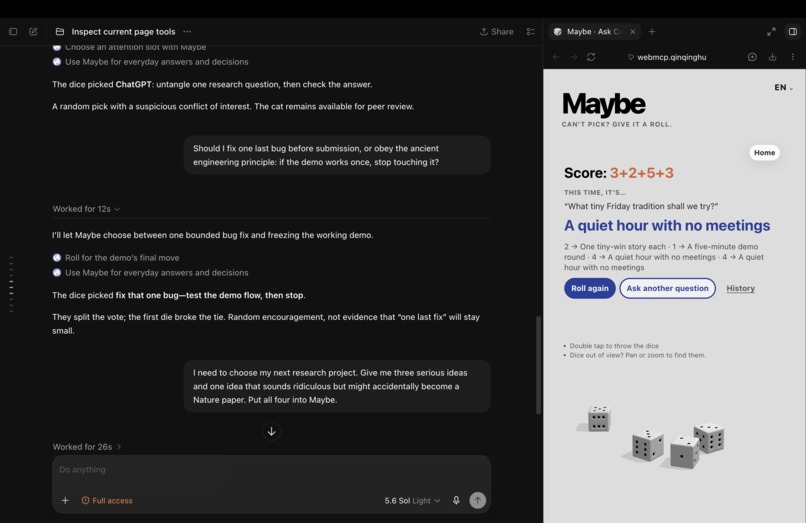Click the Double tap to throw the dice hint
Viewport: 806px width, 523px height.
pyautogui.click(x=614, y=346)
